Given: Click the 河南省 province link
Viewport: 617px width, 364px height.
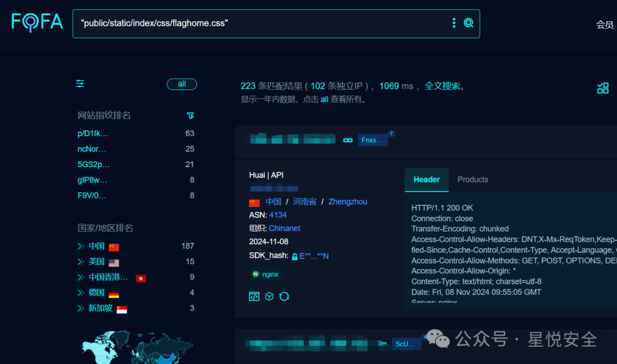Looking at the screenshot, I should [304, 201].
